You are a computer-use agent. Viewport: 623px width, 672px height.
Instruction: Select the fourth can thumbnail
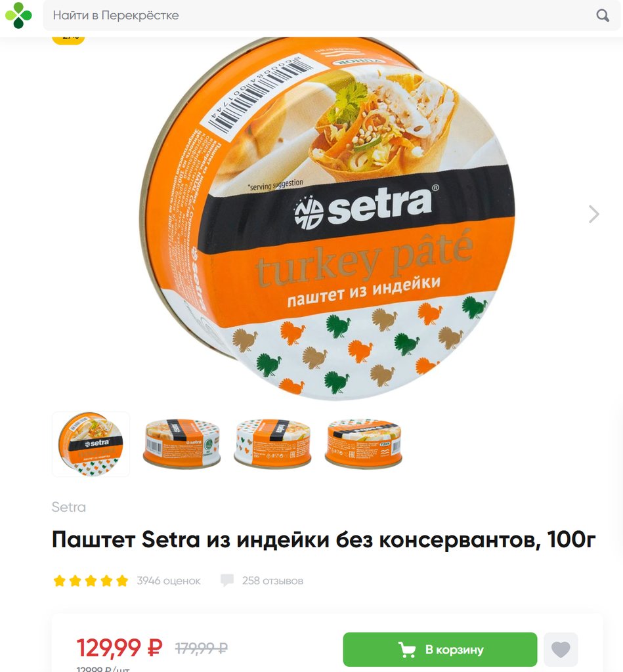[x=364, y=444]
